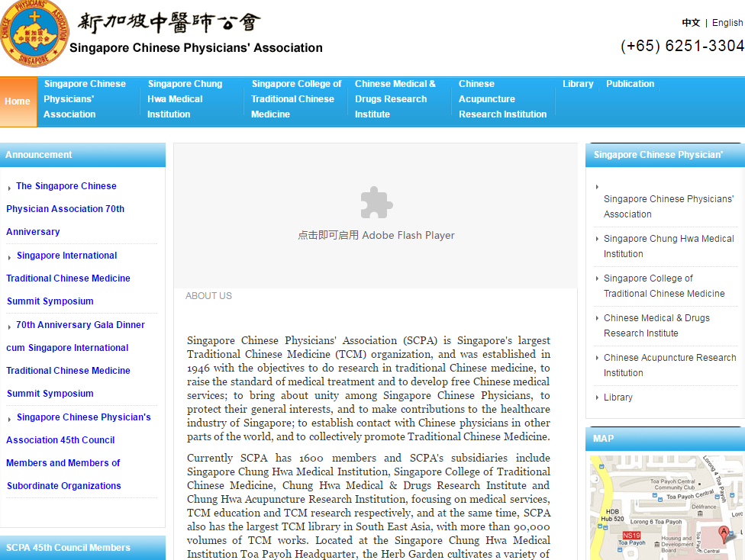Open the Publication menu item
The width and height of the screenshot is (745, 560).
pos(630,84)
